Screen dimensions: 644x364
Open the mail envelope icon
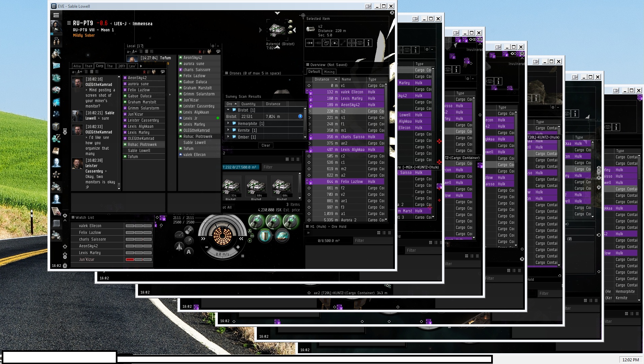(x=56, y=66)
